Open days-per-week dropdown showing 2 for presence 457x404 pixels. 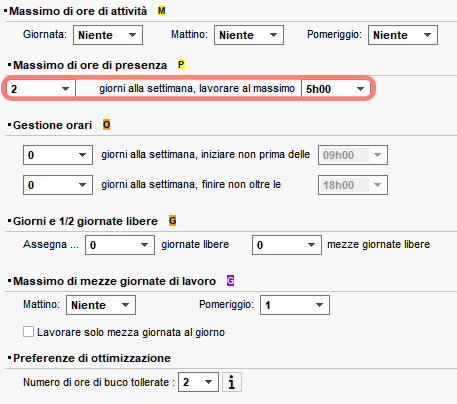point(41,89)
